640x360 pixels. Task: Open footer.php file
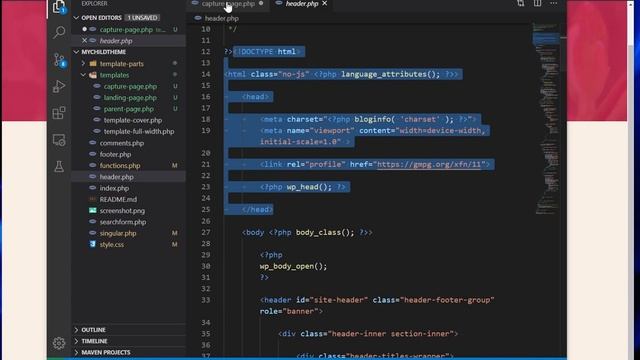pyautogui.click(x=115, y=154)
